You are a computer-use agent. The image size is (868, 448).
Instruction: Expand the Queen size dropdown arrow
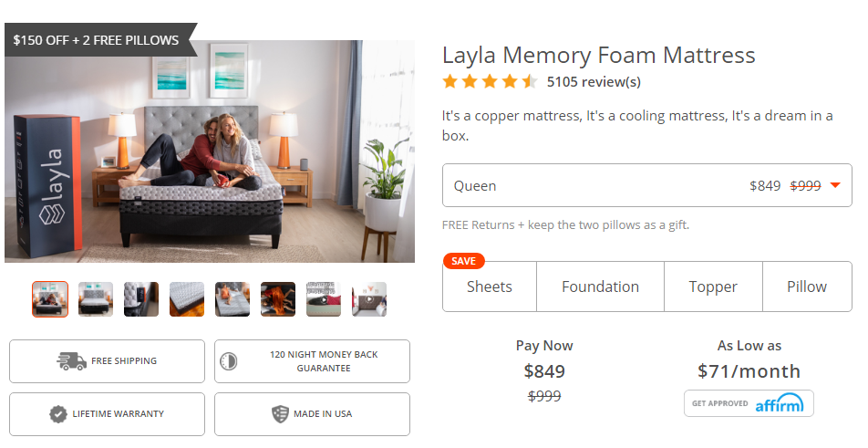[x=834, y=186]
